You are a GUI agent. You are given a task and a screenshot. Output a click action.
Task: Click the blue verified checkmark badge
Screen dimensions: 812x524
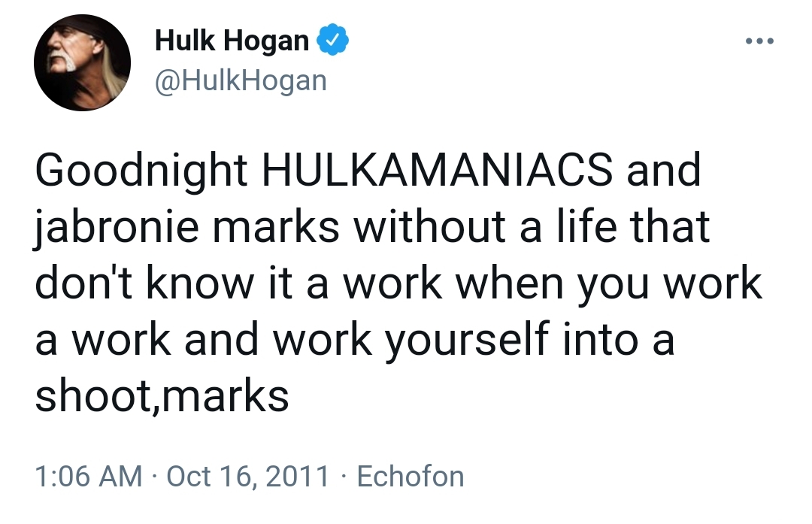click(332, 39)
